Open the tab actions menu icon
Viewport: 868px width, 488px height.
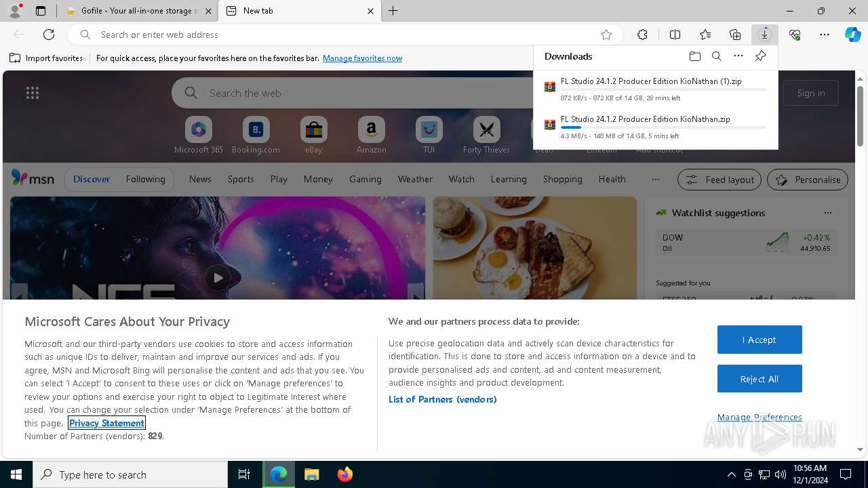[x=41, y=11]
